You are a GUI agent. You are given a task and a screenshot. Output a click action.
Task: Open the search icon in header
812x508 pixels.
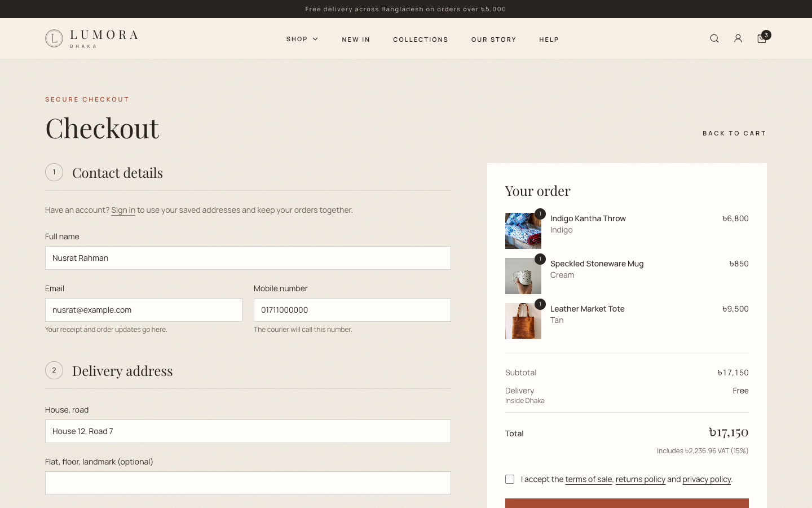[x=714, y=38]
